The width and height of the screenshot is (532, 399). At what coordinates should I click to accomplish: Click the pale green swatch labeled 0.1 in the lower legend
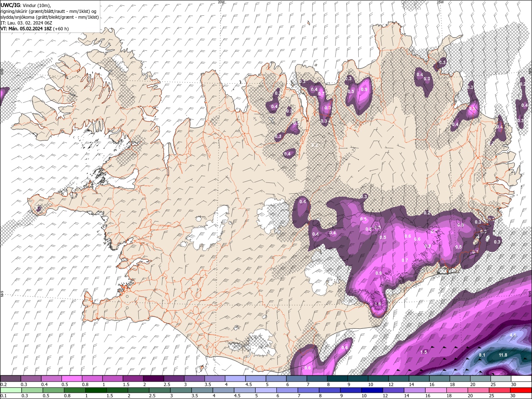[x=11, y=390]
